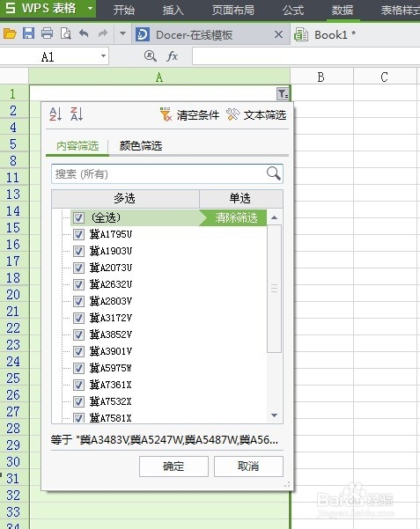Select column C header

point(385,77)
